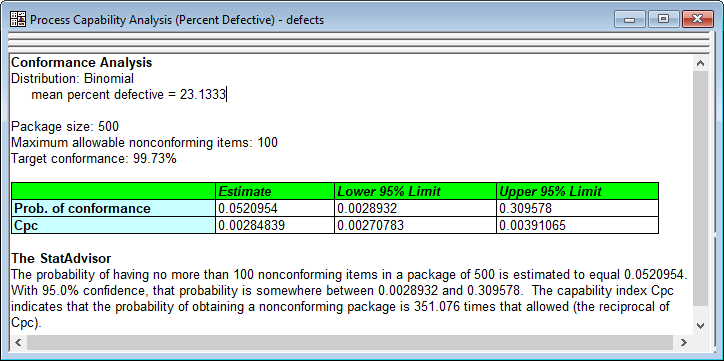Click the vertical scrollbar up arrow

700,63
